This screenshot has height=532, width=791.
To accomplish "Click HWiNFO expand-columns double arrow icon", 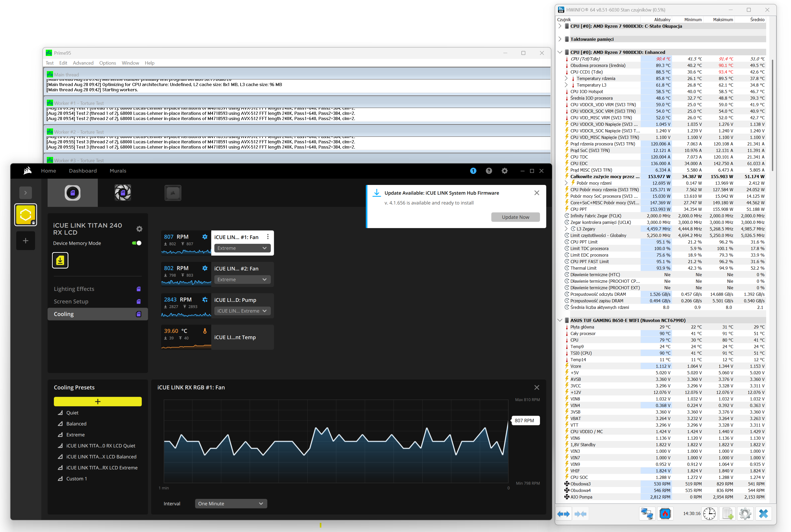I will point(564,514).
